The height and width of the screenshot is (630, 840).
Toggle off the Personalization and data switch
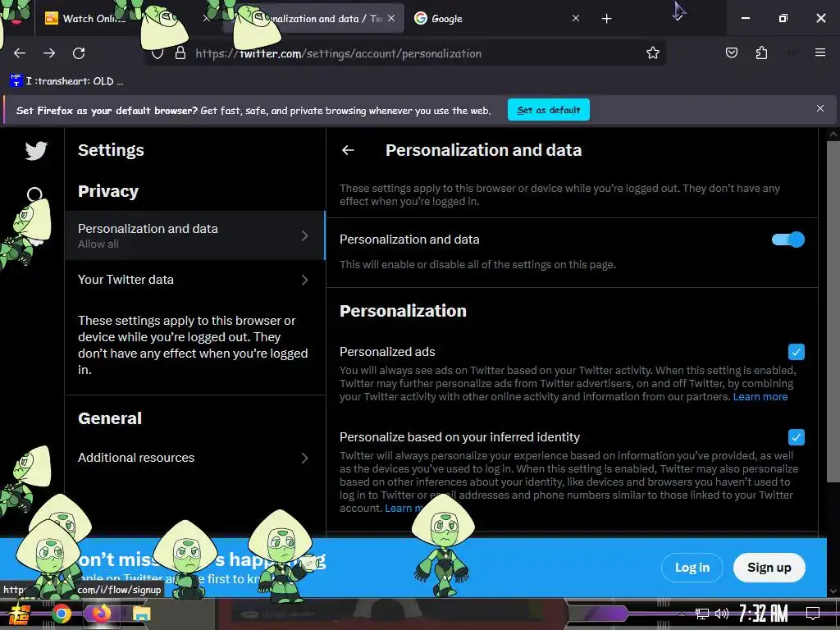788,240
